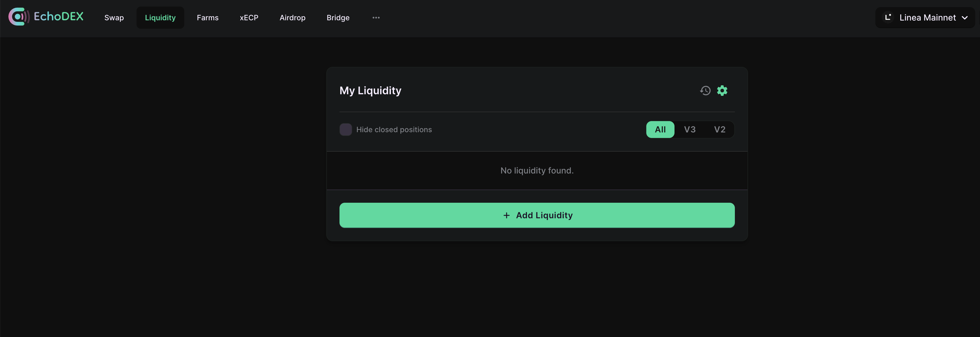Filter positions to V2 only
Screen dimensions: 980x337
tap(719, 130)
